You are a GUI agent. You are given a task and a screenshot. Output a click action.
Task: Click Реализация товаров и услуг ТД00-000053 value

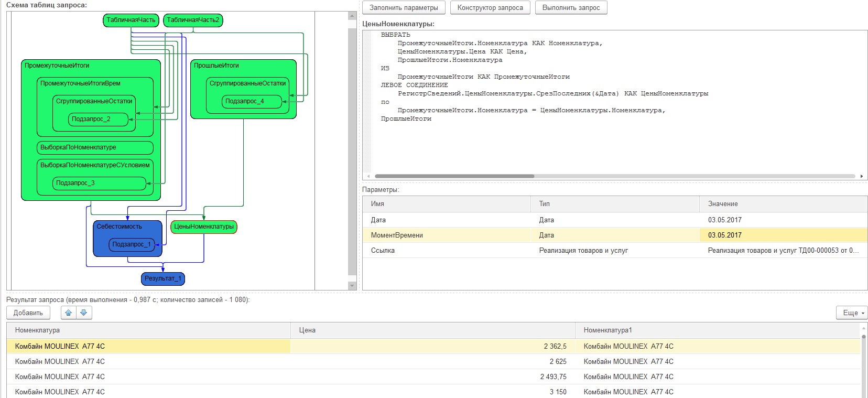click(x=784, y=251)
